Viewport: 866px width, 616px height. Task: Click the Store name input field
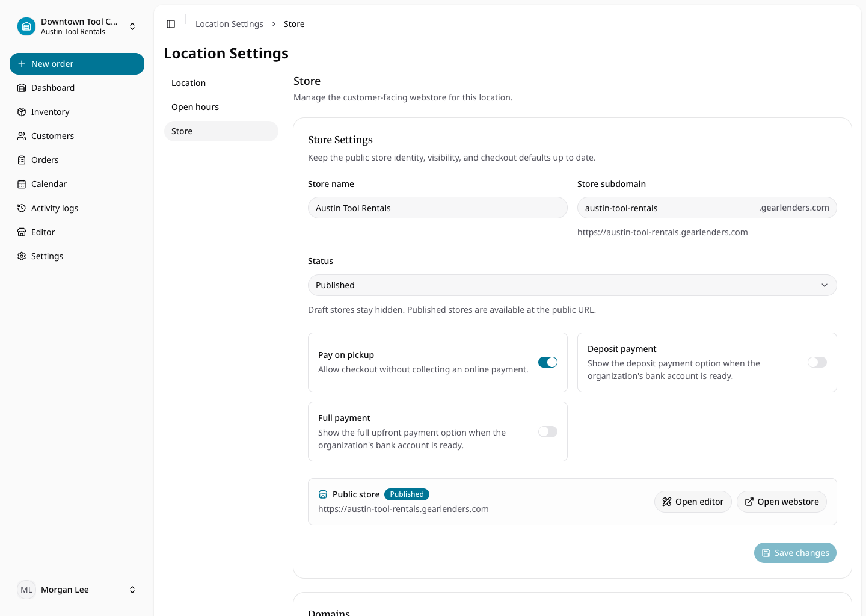point(438,208)
